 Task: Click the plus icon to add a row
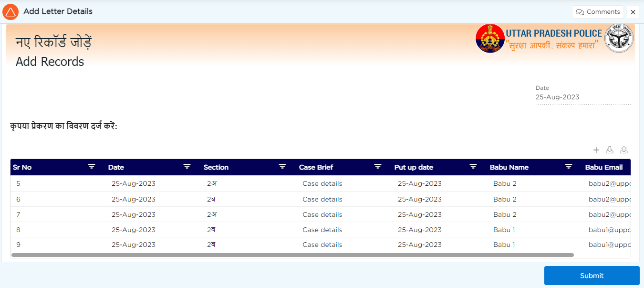click(596, 150)
